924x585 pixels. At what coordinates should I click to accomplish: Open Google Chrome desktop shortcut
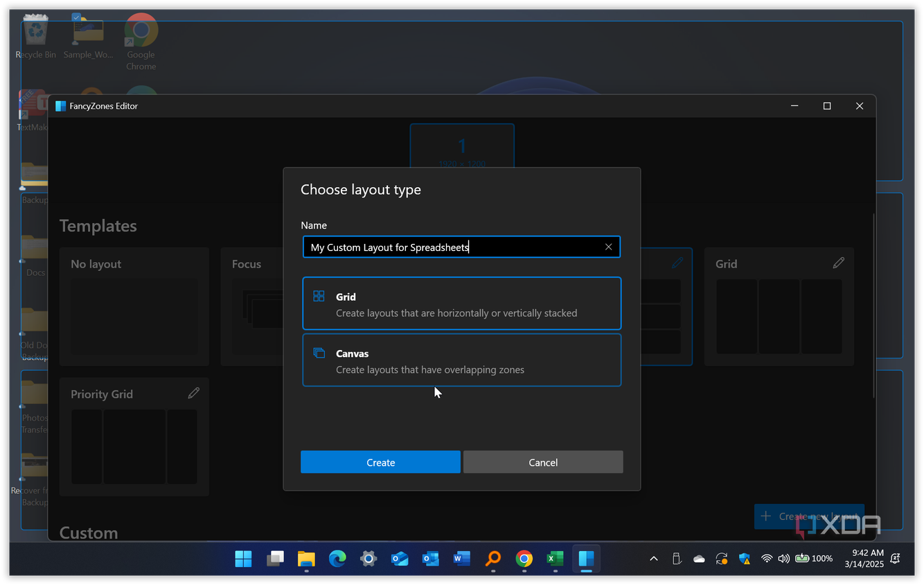coord(141,42)
